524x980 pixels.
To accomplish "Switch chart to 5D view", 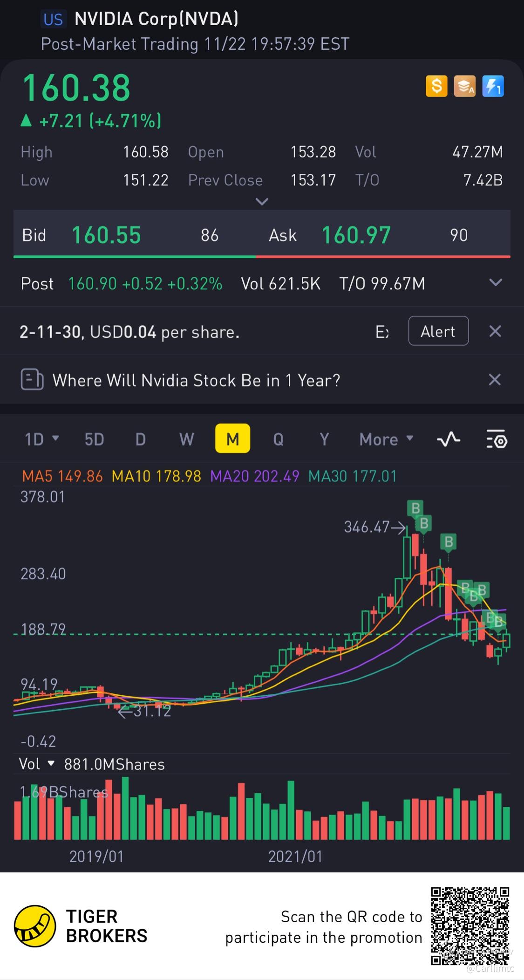I will [94, 439].
